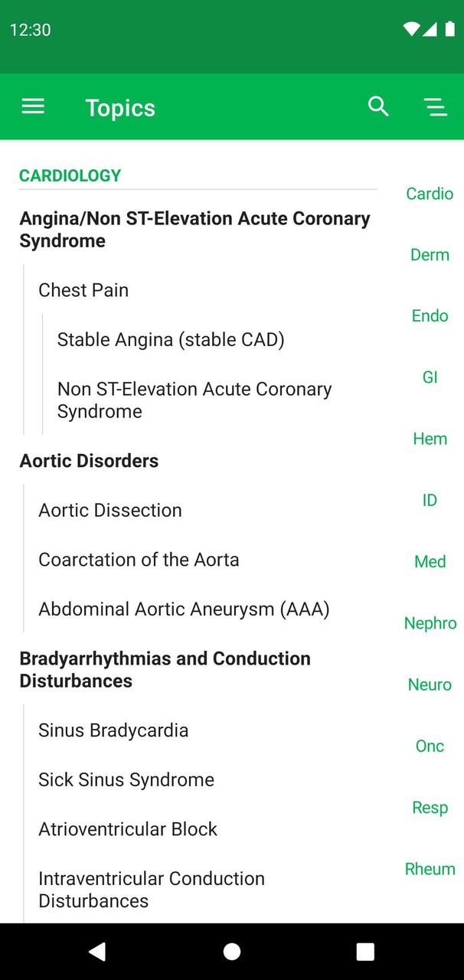Open the Aortic Dissection topic

(x=109, y=510)
